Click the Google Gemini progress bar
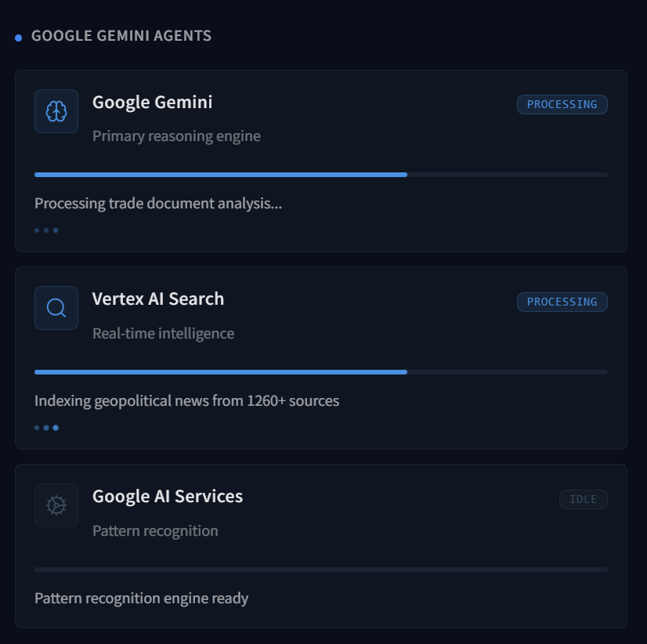 [321, 175]
